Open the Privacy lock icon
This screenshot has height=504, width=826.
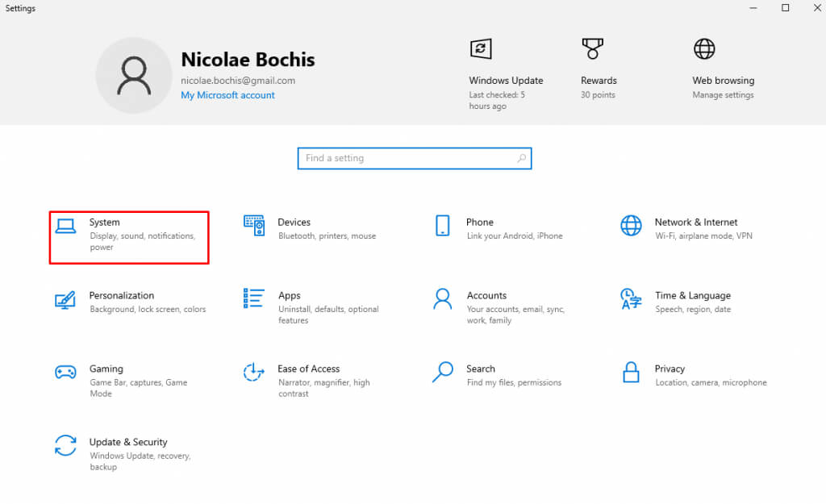pyautogui.click(x=631, y=373)
